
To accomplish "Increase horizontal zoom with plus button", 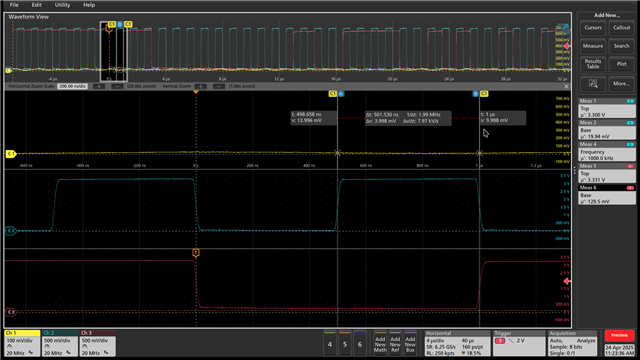I will [x=99, y=87].
